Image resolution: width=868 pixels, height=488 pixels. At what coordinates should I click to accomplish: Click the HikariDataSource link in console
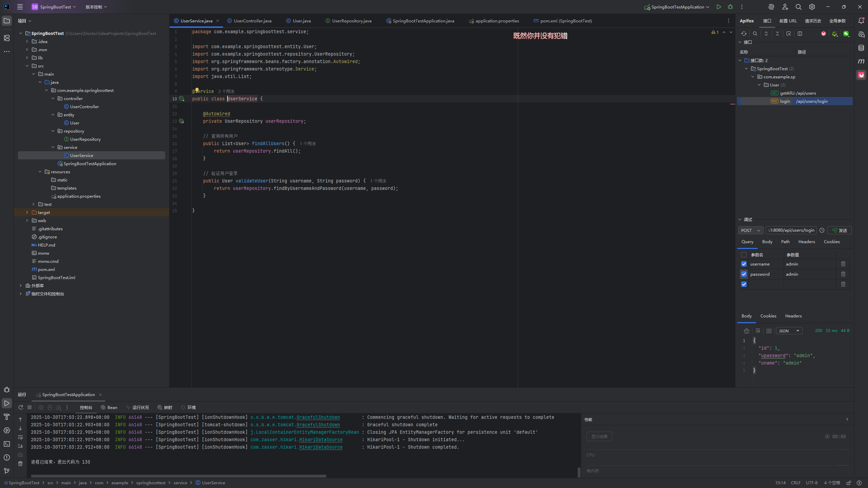tap(320, 440)
